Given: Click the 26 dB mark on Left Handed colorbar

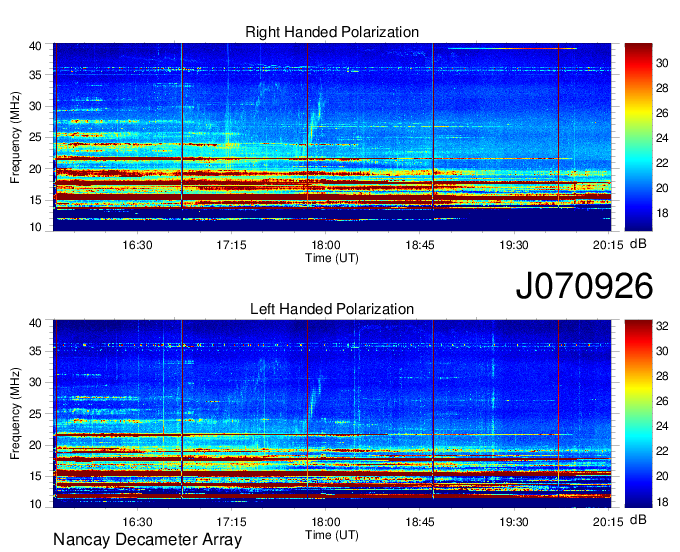Looking at the screenshot, I should 662,401.
